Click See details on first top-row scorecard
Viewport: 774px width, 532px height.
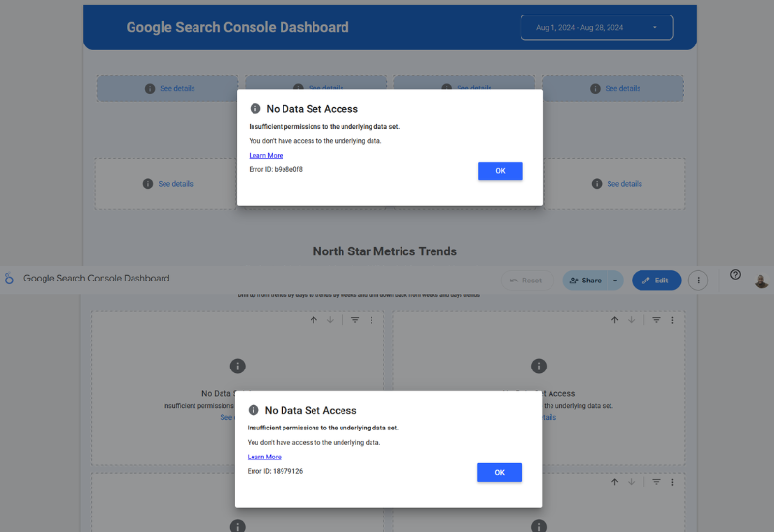(x=177, y=88)
